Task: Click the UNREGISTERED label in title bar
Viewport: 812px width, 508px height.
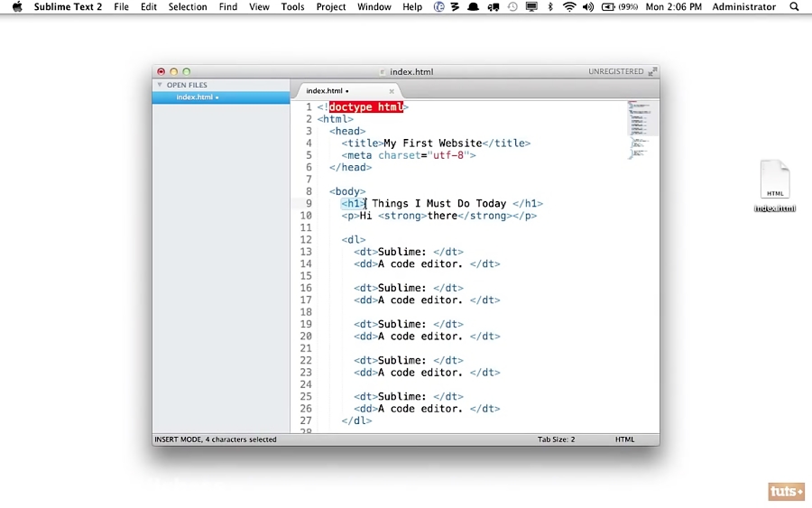Action: 615,71
